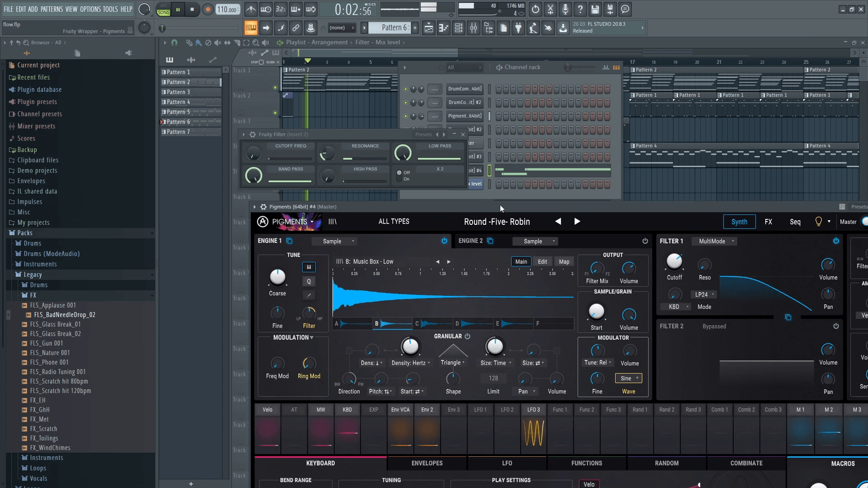Click the microphone recording icon in toolbar
Image resolution: width=868 pixels, height=488 pixels.
click(x=565, y=9)
